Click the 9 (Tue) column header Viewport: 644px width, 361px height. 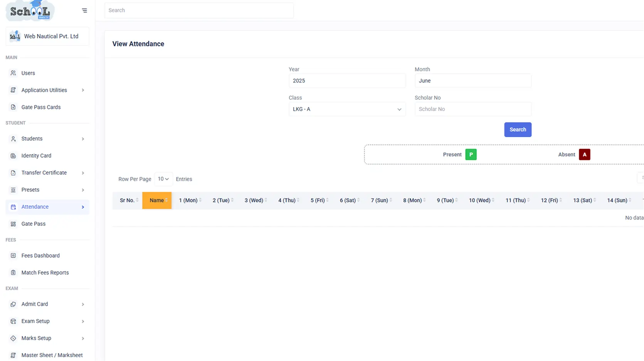click(447, 200)
